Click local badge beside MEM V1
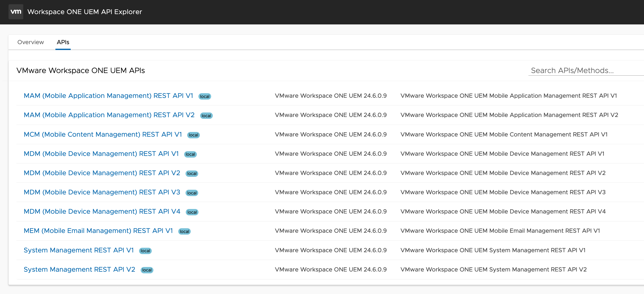Image resolution: width=644 pixels, height=294 pixels. click(184, 232)
